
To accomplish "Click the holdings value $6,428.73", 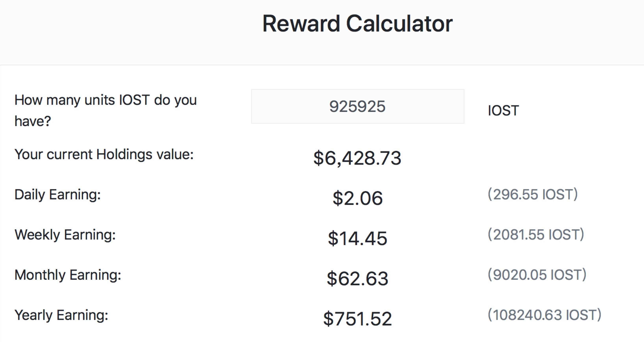I will [357, 158].
